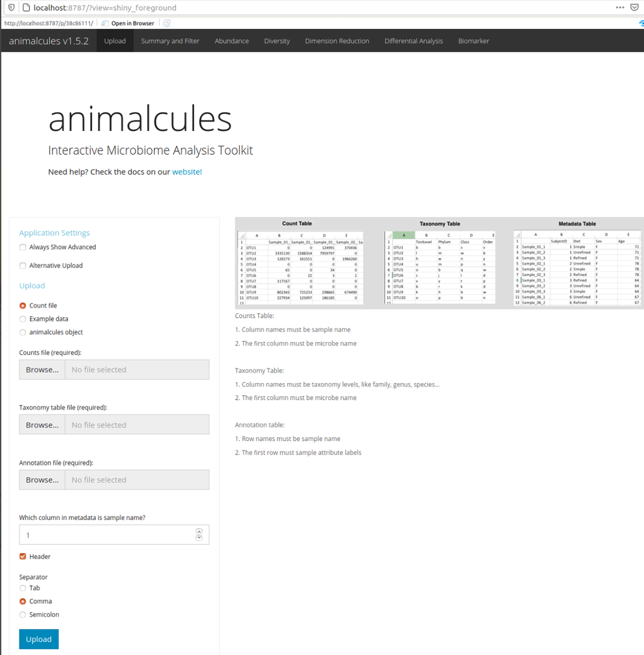Increase sample name column with up arrow
The image size is (644, 655).
click(199, 532)
